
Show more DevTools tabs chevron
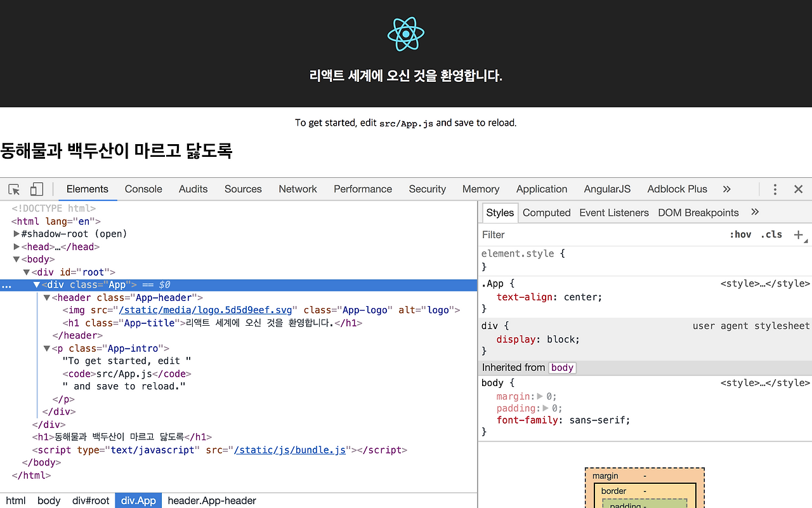(727, 189)
